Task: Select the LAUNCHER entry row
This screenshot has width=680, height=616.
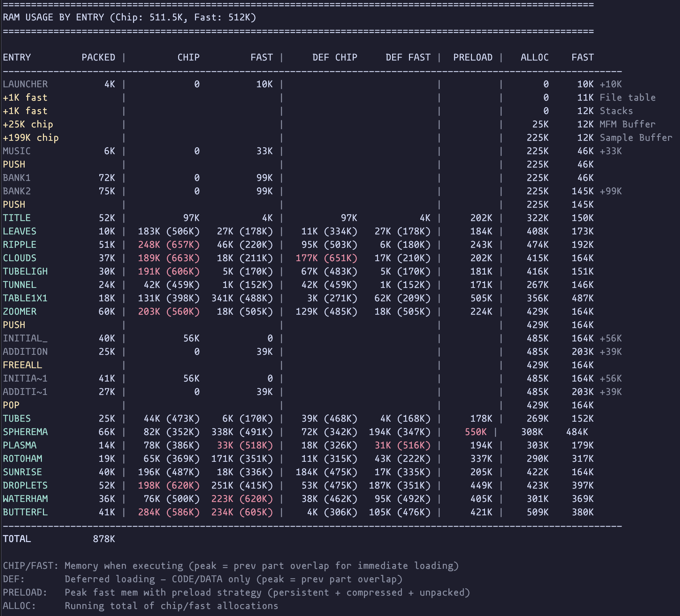Action: coord(25,84)
